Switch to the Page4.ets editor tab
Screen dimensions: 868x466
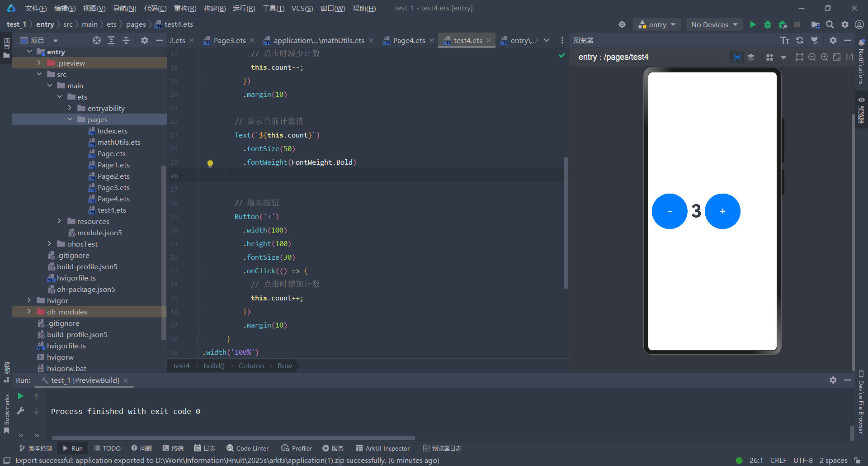click(409, 40)
